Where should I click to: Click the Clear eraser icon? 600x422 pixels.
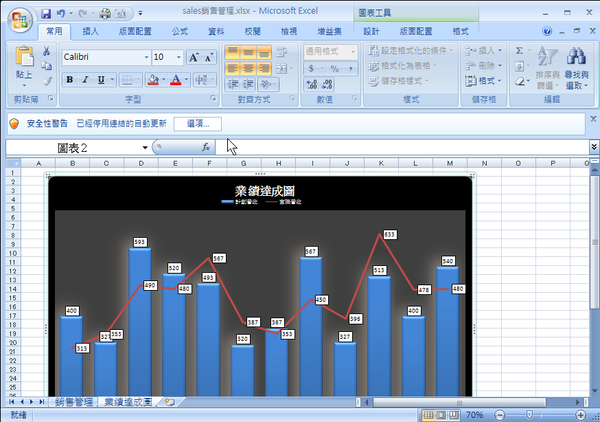519,81
